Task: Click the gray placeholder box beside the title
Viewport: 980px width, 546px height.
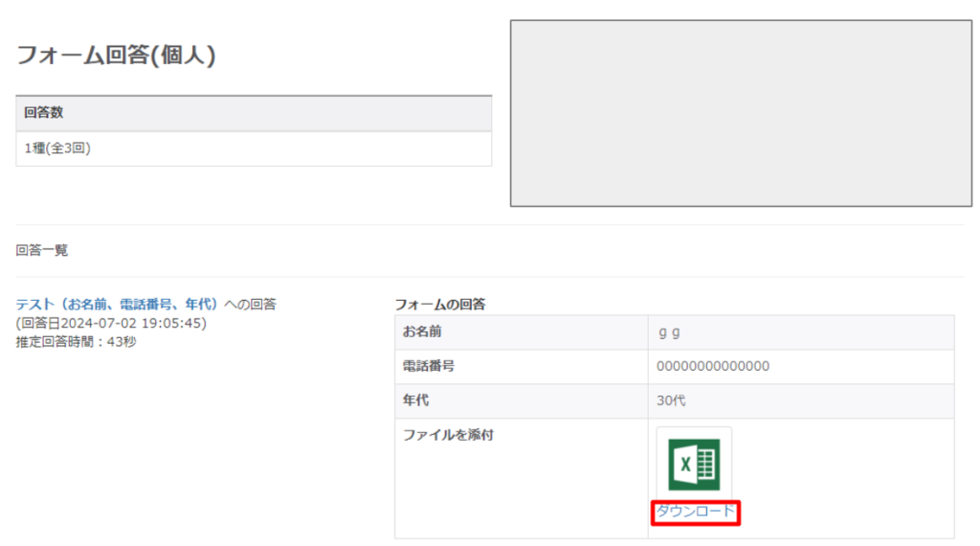Action: 742,113
